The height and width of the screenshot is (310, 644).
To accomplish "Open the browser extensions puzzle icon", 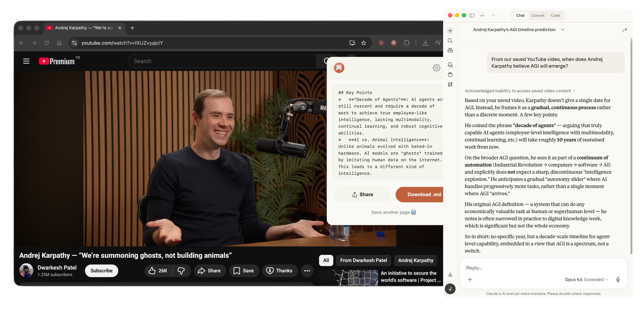I will 406,43.
